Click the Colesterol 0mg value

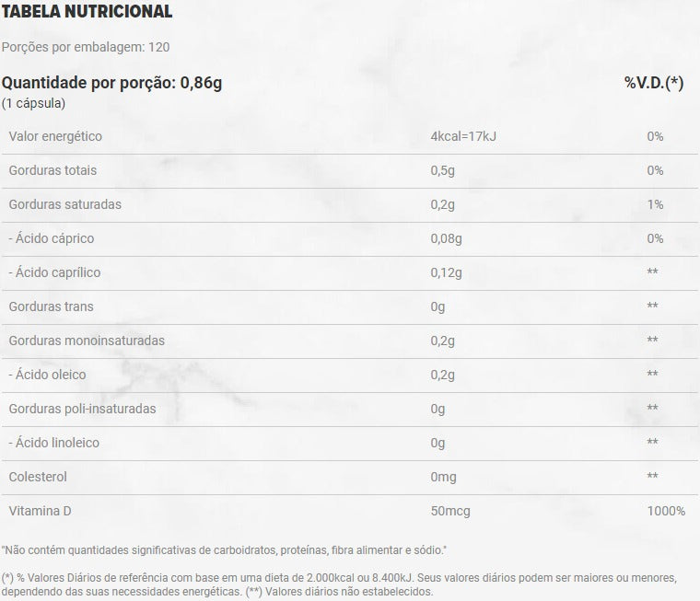click(x=443, y=477)
